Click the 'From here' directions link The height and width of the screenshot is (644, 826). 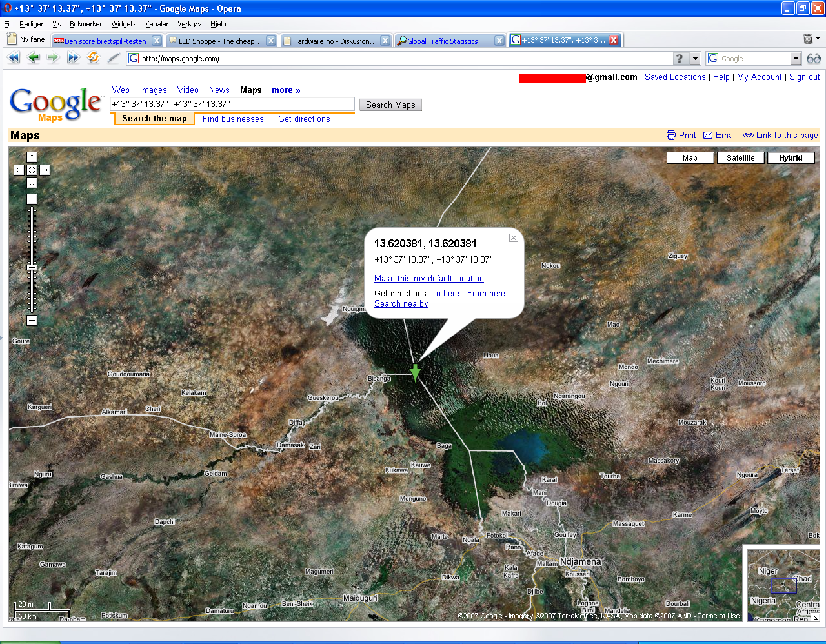click(x=486, y=294)
